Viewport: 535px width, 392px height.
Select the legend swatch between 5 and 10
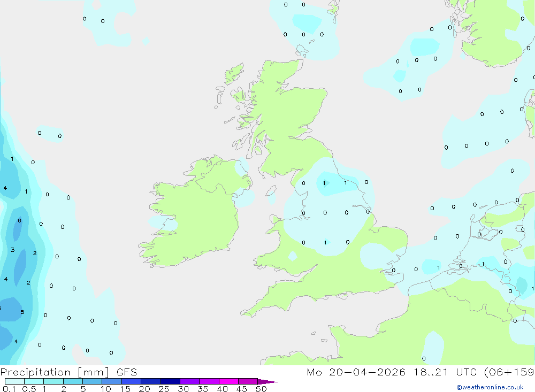pos(92,381)
